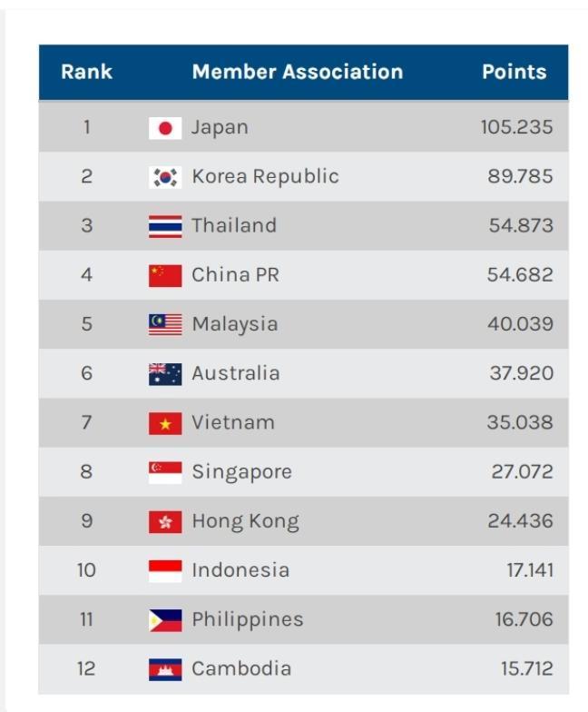Select the Korea Republic association name
Image resolution: width=588 pixels, height=712 pixels.
265,177
